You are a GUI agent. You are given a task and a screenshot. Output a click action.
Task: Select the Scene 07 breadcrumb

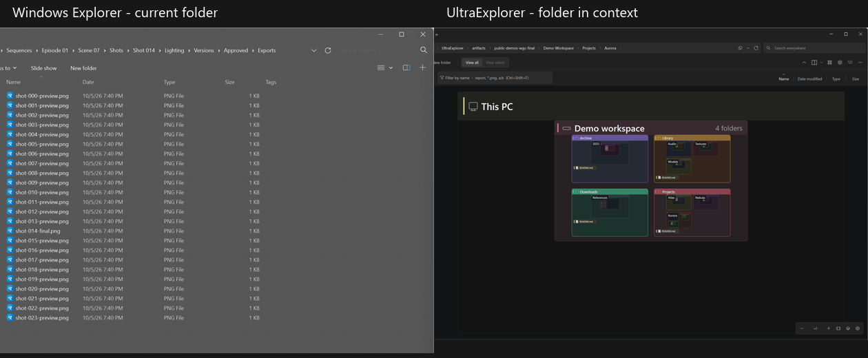pos(89,50)
